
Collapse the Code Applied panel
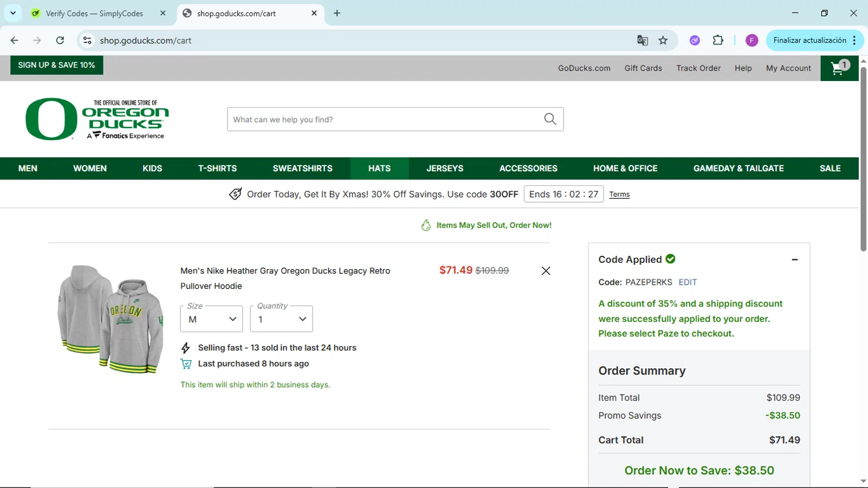tap(795, 260)
